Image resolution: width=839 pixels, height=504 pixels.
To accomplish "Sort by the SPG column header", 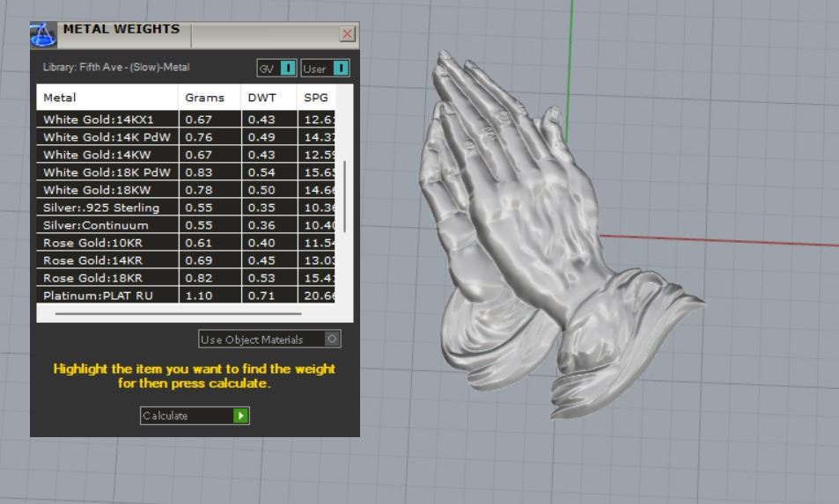I will click(x=316, y=98).
